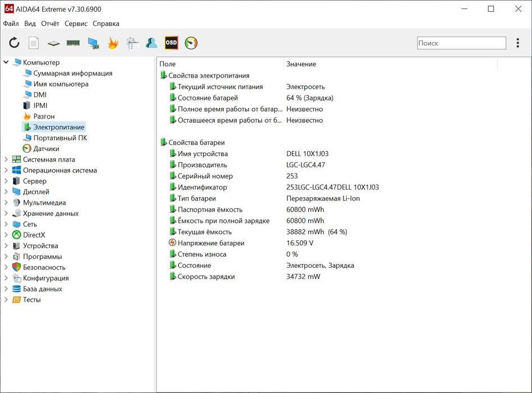
Task: Expand the Сеть tree node
Action: click(x=6, y=224)
